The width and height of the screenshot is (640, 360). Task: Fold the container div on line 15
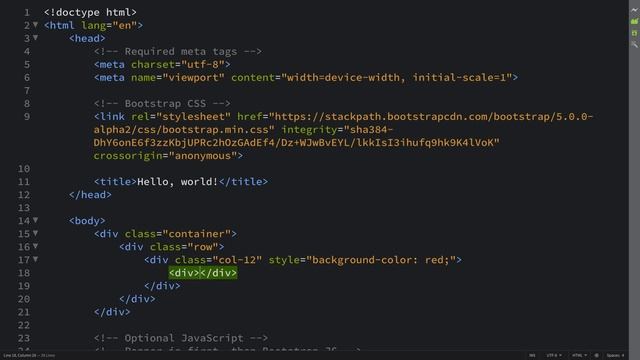coord(36,233)
